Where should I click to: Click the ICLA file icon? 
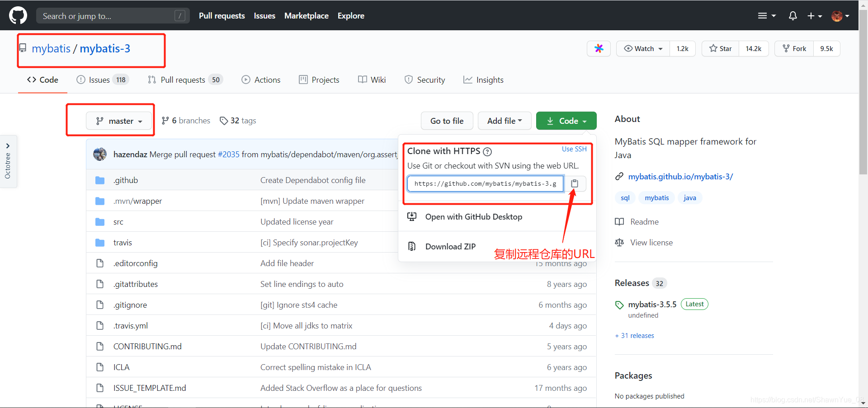click(x=100, y=367)
